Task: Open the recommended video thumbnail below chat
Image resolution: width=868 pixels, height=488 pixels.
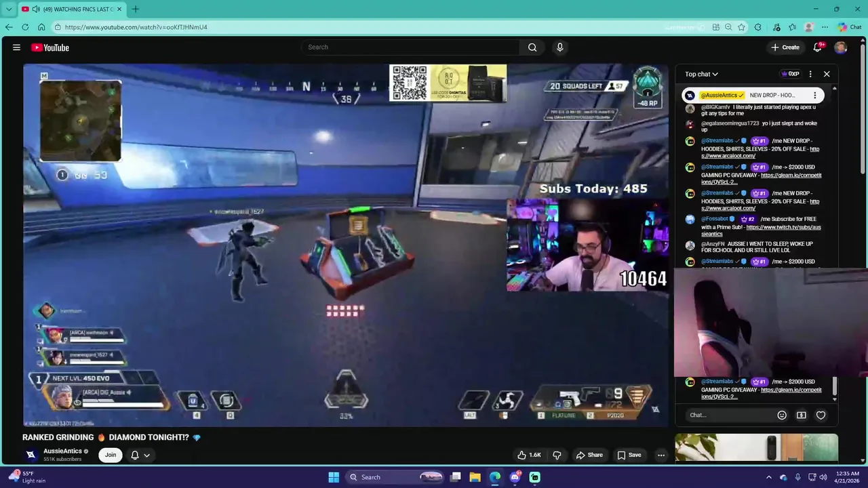Action: pyautogui.click(x=756, y=447)
